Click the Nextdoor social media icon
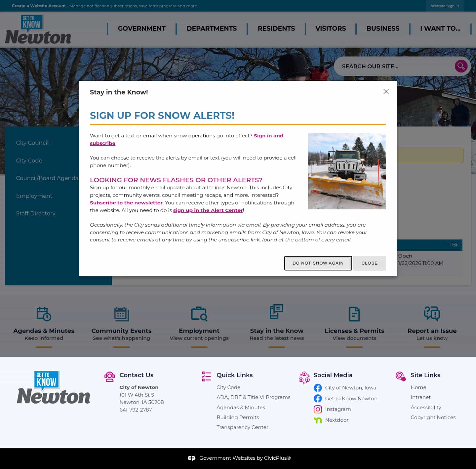This screenshot has height=469, width=476. [318, 420]
